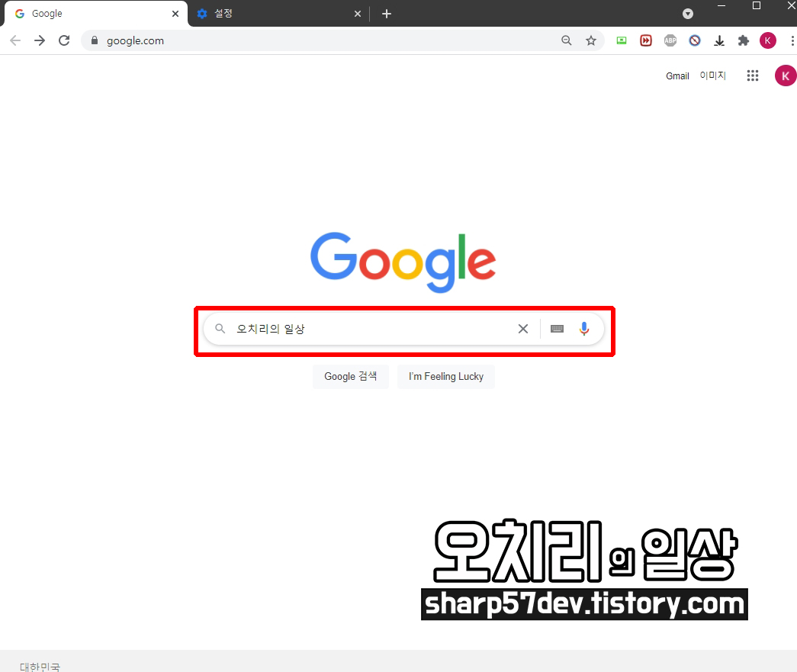The height and width of the screenshot is (672, 797).
Task: Maximize the Chrome window
Action: (757, 5)
